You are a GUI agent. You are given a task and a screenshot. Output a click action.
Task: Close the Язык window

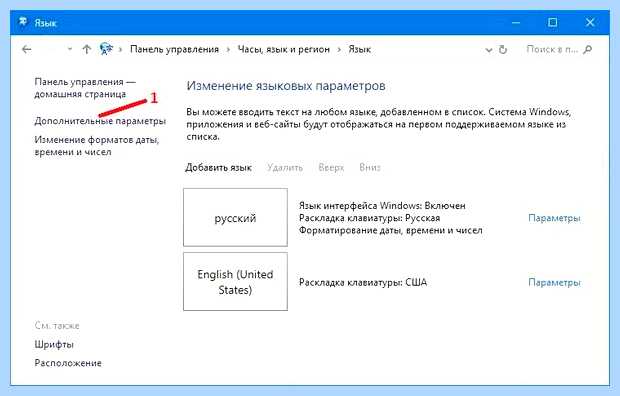pyautogui.click(x=590, y=23)
